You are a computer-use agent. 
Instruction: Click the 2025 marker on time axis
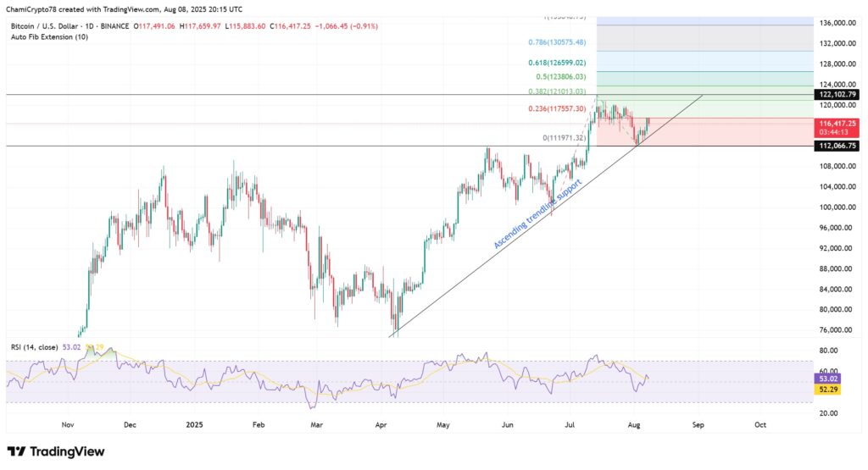click(x=194, y=424)
